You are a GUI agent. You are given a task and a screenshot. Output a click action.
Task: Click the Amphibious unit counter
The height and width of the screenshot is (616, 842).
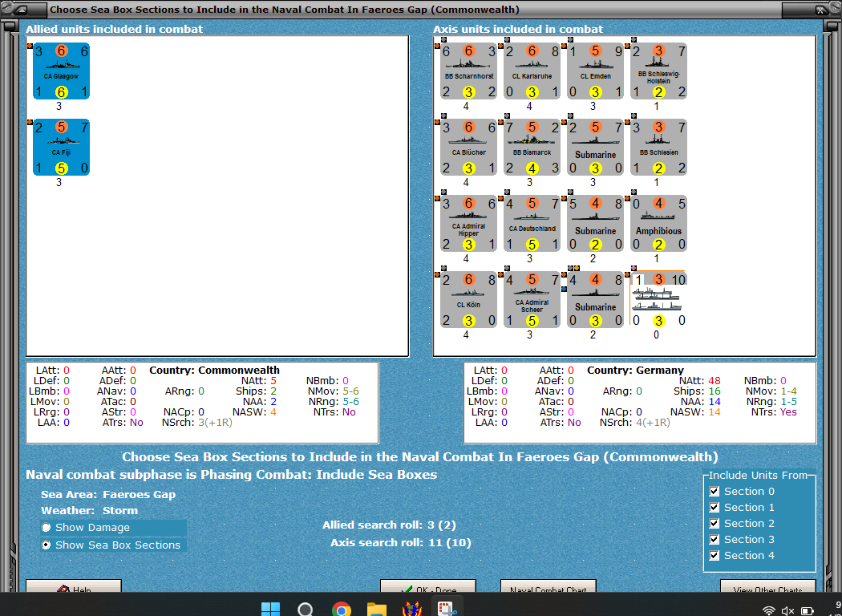point(659,224)
